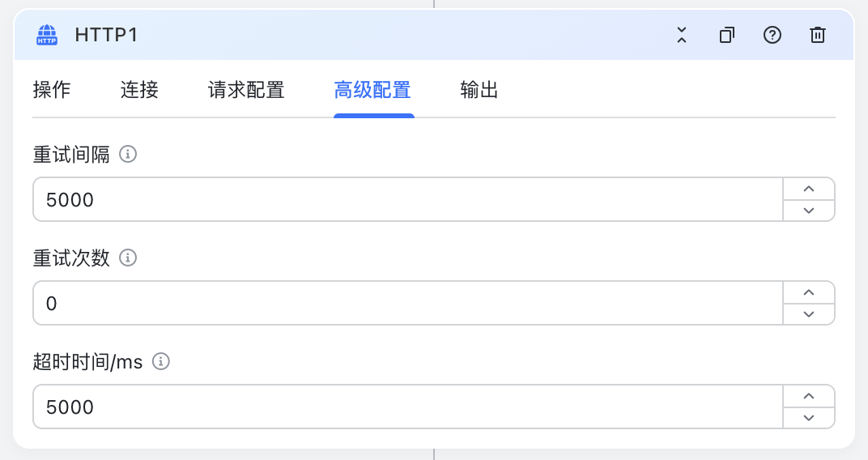Collapse the HTTP1 node panel
The image size is (868, 460).
coord(682,35)
